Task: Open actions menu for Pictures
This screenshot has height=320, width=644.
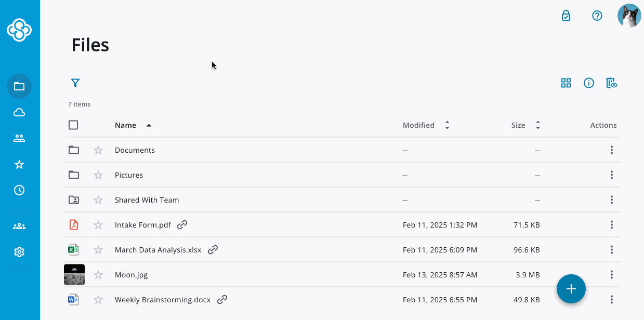Action: point(612,175)
